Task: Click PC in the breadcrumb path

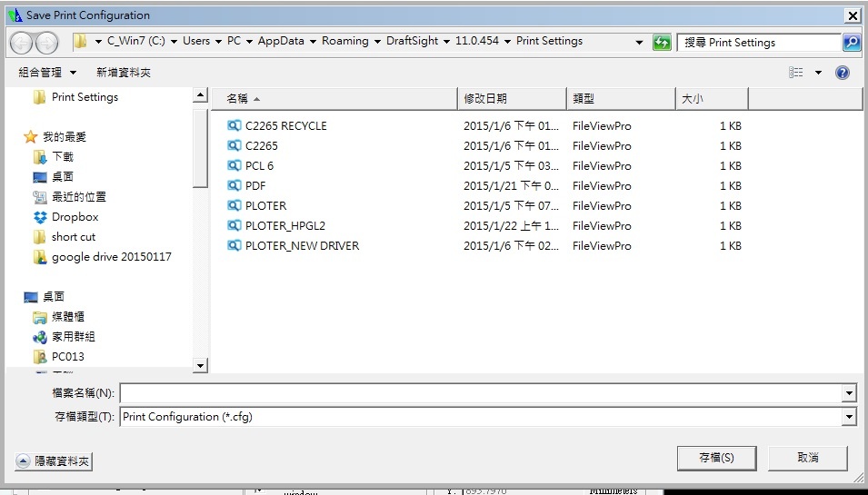Action: pos(234,41)
